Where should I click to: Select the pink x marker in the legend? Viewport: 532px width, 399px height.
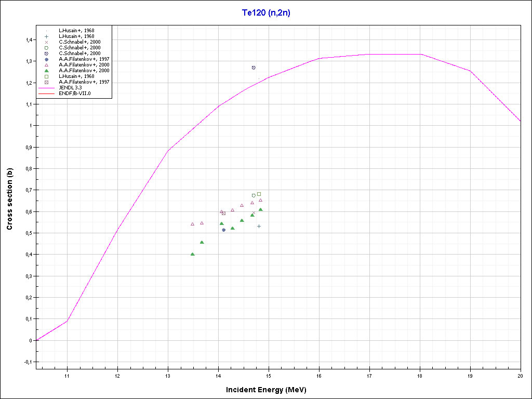point(46,42)
